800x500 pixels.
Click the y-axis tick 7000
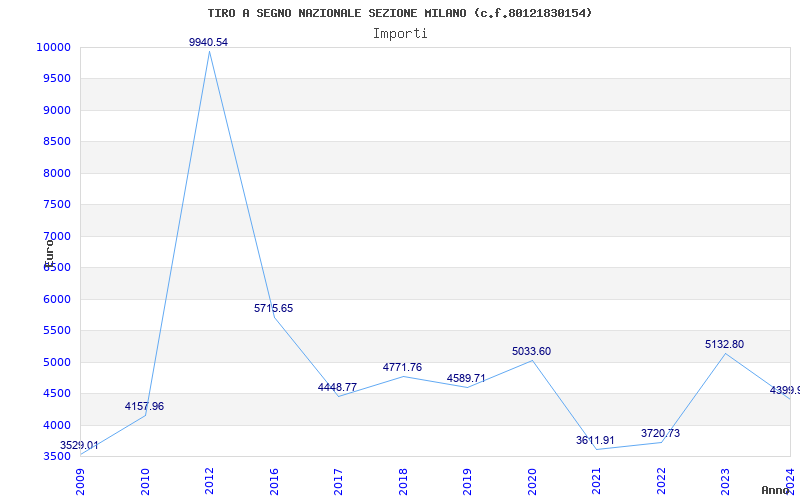coord(56,236)
